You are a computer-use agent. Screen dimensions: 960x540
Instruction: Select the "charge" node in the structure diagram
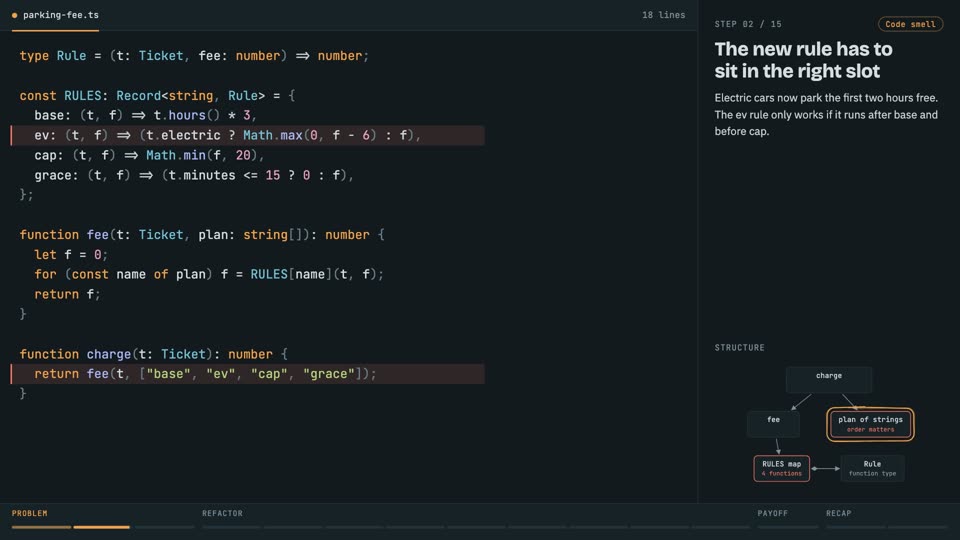coord(828,380)
